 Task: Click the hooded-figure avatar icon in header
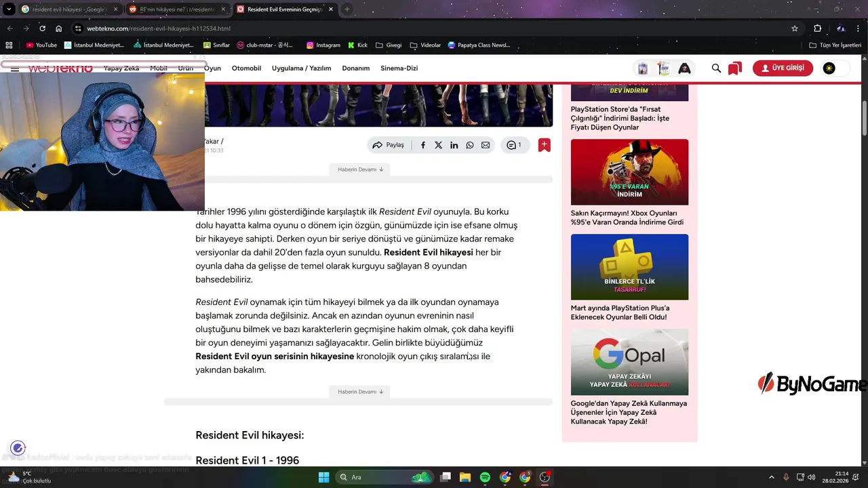point(684,68)
